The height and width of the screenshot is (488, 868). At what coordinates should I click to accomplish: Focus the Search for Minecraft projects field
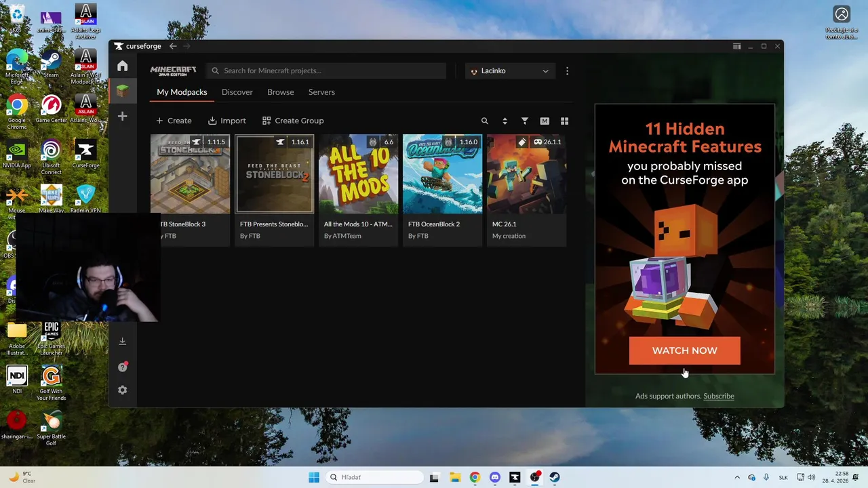point(326,70)
